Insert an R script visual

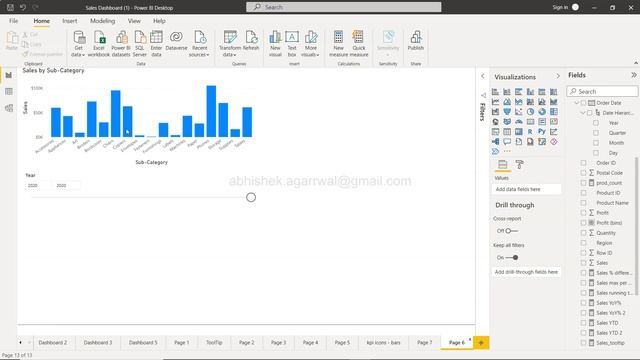(x=530, y=131)
